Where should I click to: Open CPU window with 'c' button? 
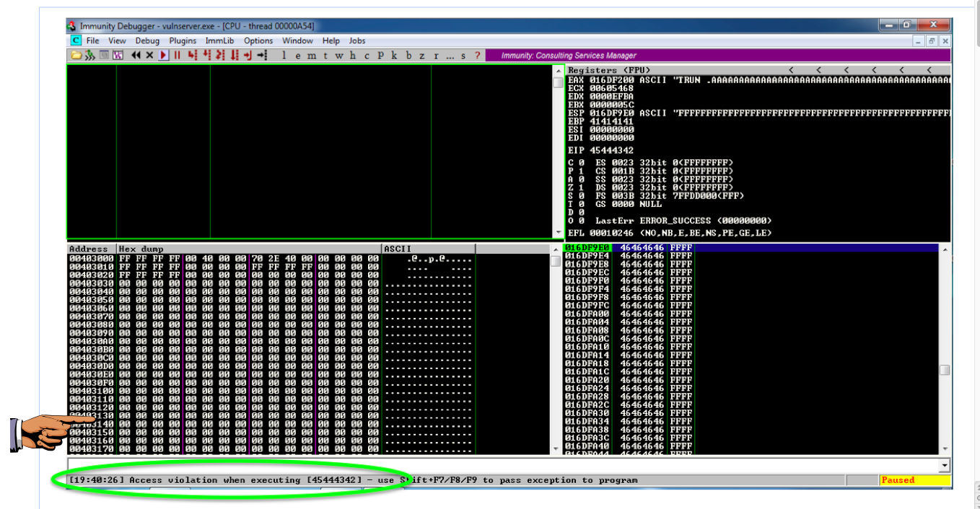point(367,56)
